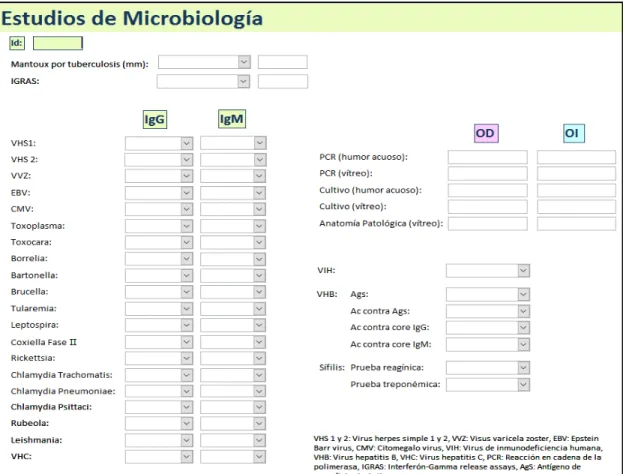Open the Coxiella Fase II IgM dropdown
Viewport: 623px width, 474px height.
tap(260, 342)
